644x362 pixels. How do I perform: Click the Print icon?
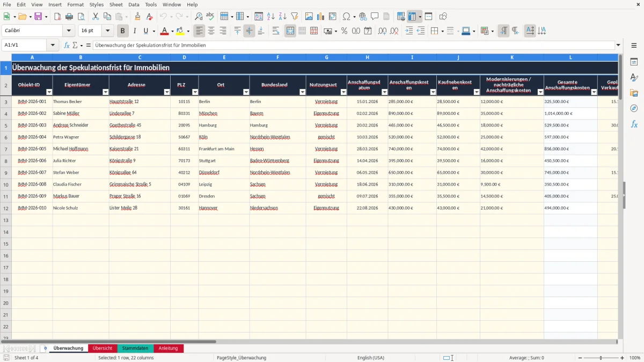pyautogui.click(x=69, y=17)
